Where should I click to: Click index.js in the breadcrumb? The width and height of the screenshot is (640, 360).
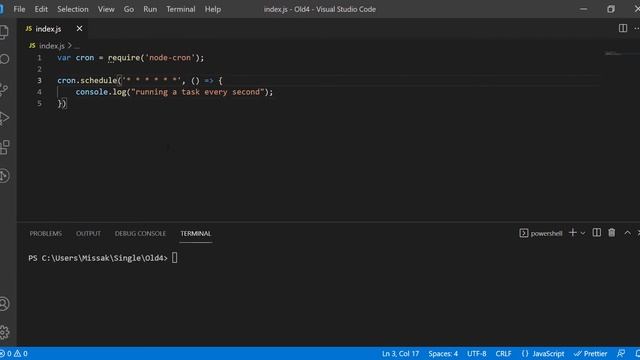[52, 46]
